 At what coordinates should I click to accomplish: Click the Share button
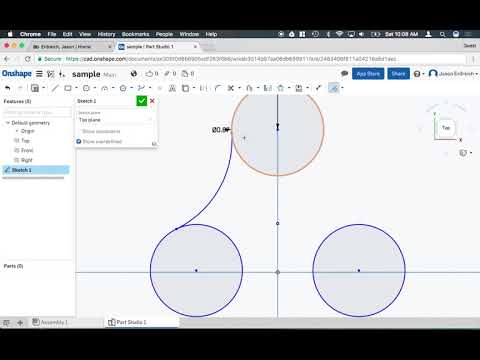pos(398,74)
